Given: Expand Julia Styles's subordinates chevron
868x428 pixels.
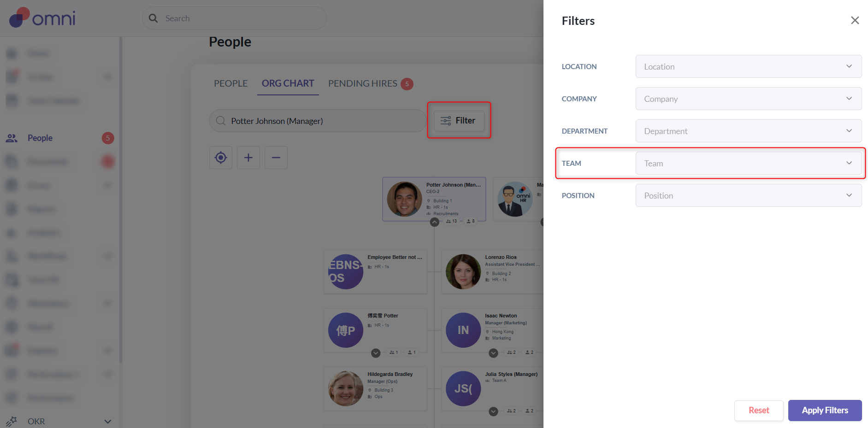Looking at the screenshot, I should click(x=493, y=411).
